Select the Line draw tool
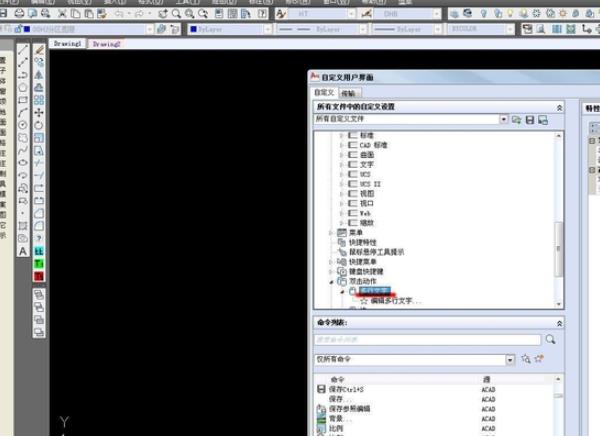The height and width of the screenshot is (436, 600). coord(23,49)
